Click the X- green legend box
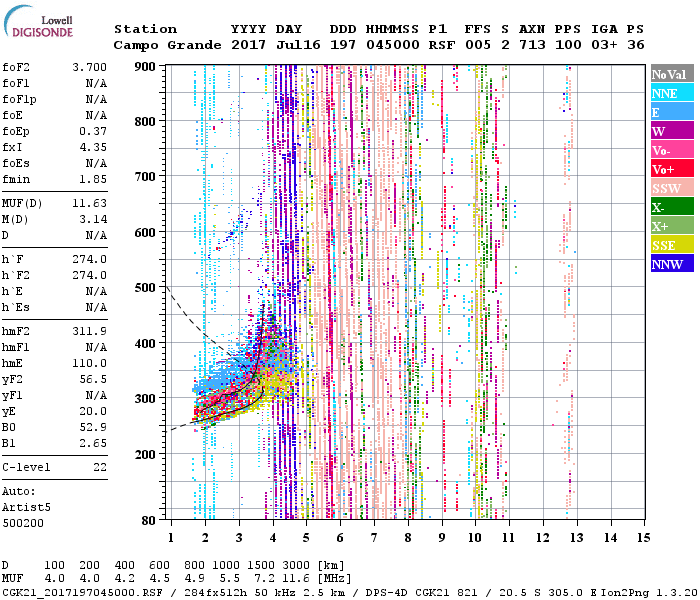This screenshot has height=600, width=700. pyautogui.click(x=671, y=207)
